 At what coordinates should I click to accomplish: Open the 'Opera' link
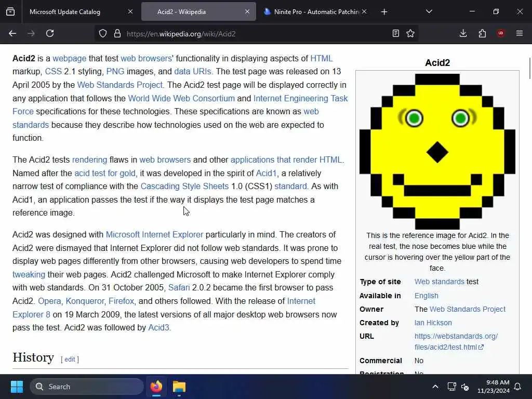[49, 301]
